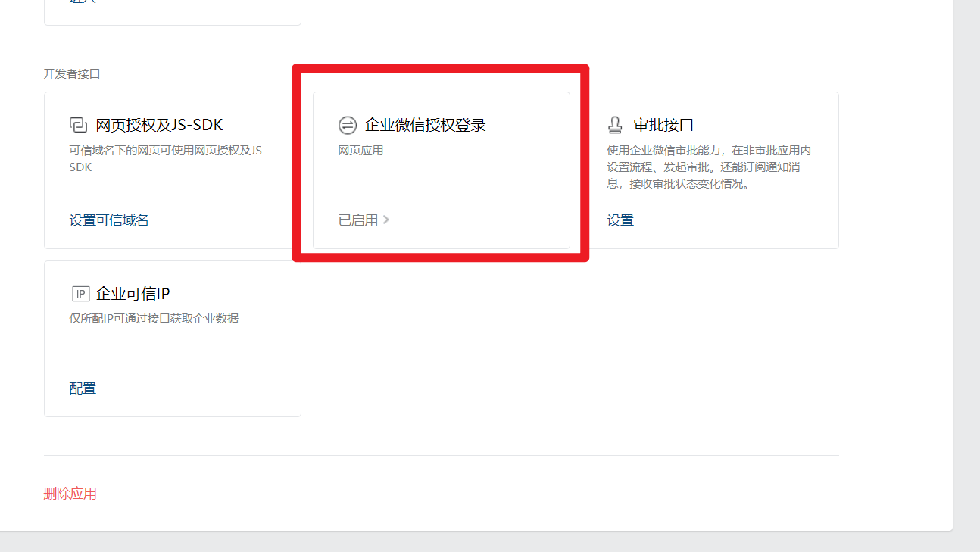This screenshot has width=980, height=552.
Task: Open 配置 on the 企业可信IP card
Action: tap(82, 388)
